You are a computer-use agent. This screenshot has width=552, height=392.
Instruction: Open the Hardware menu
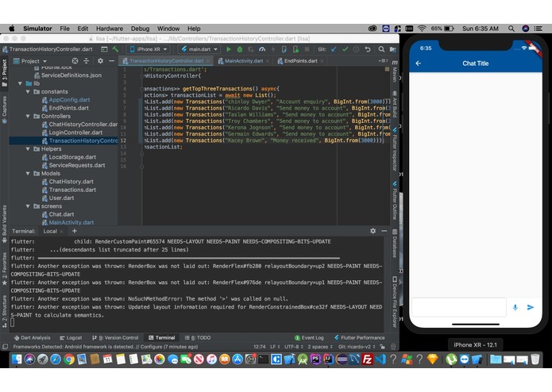110,29
